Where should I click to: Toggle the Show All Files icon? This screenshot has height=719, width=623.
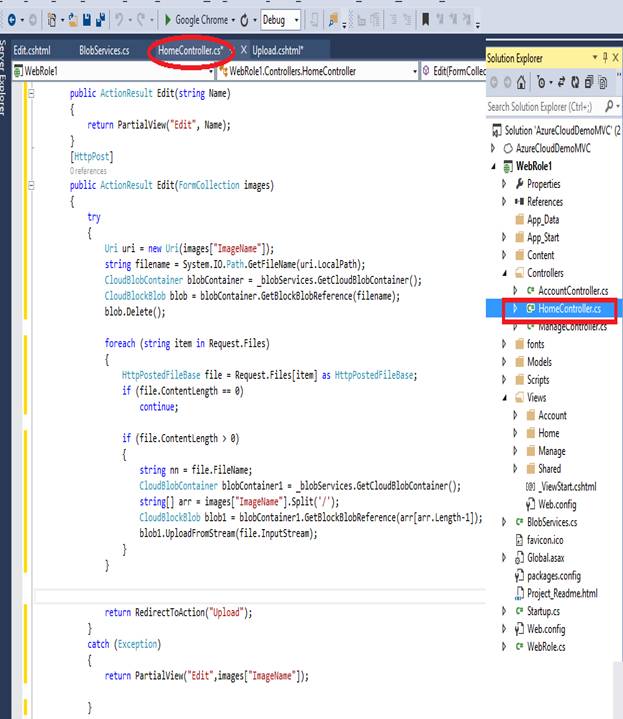click(x=603, y=83)
